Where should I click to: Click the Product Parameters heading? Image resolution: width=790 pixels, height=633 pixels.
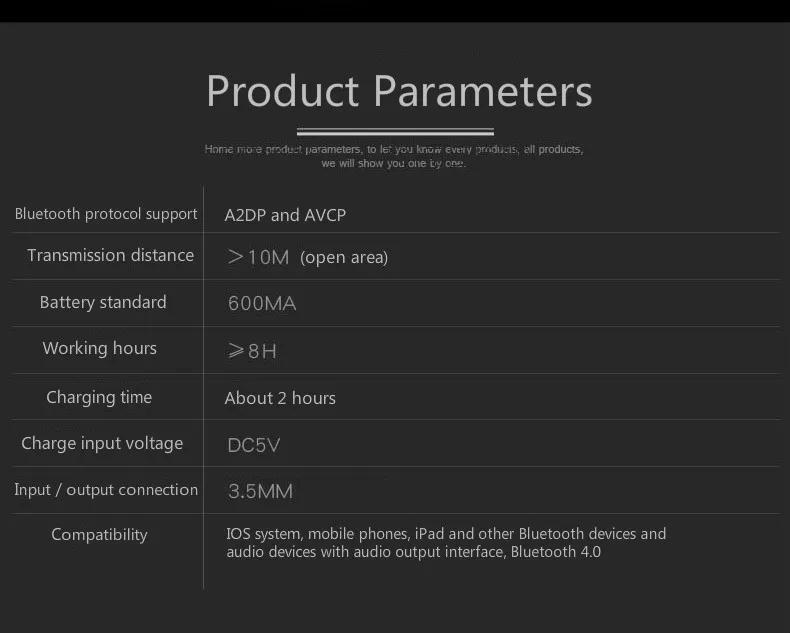pyautogui.click(x=399, y=92)
